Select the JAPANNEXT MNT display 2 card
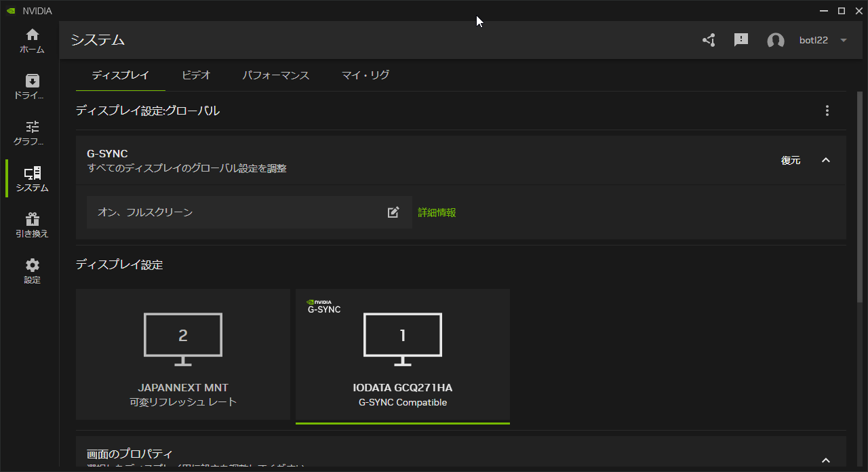 pyautogui.click(x=183, y=354)
